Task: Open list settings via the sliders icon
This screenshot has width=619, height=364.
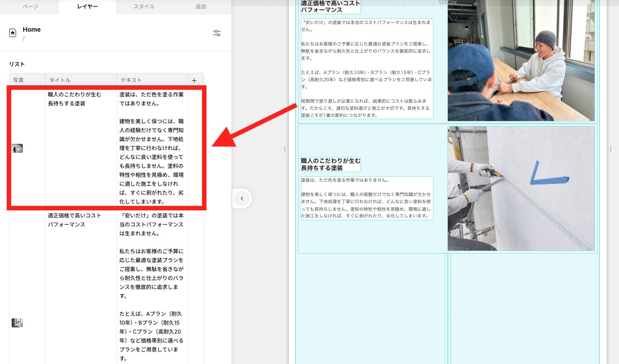Action: (x=217, y=33)
